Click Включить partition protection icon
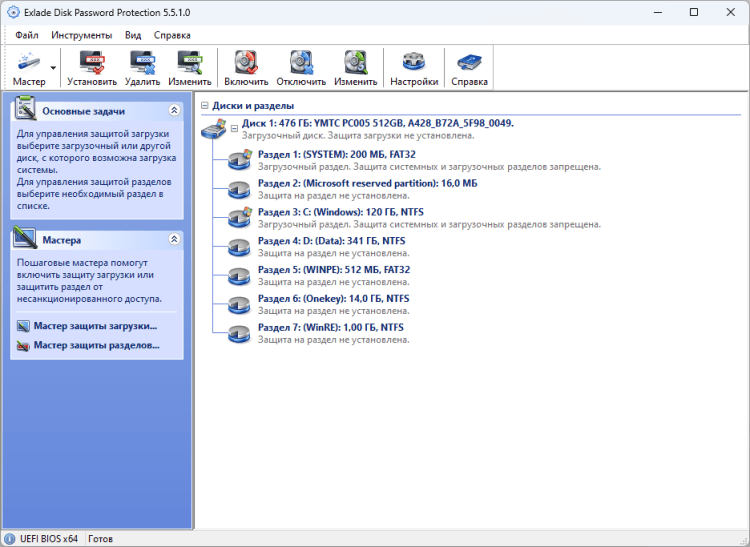 coord(246,67)
